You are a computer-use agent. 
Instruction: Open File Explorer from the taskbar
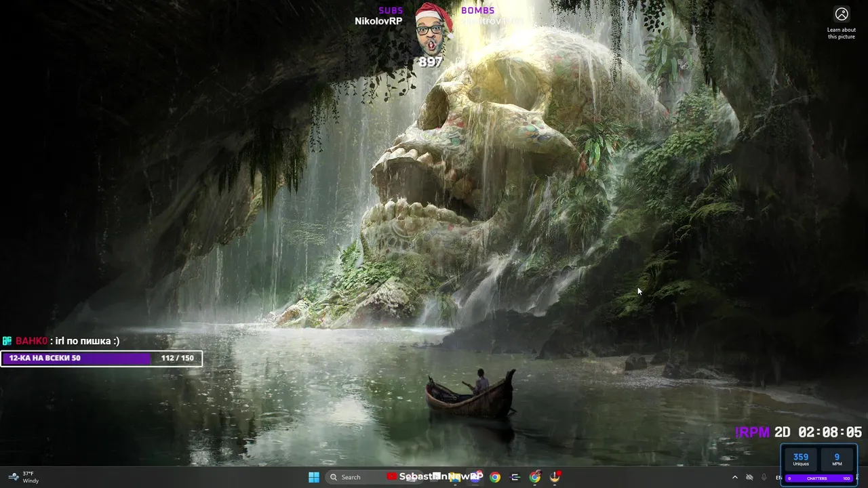point(455,477)
